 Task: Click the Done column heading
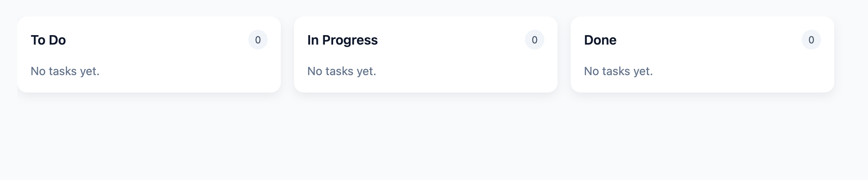tap(600, 40)
